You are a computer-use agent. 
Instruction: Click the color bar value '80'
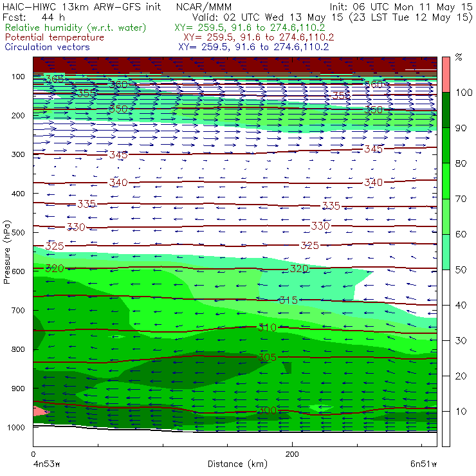(x=461, y=163)
